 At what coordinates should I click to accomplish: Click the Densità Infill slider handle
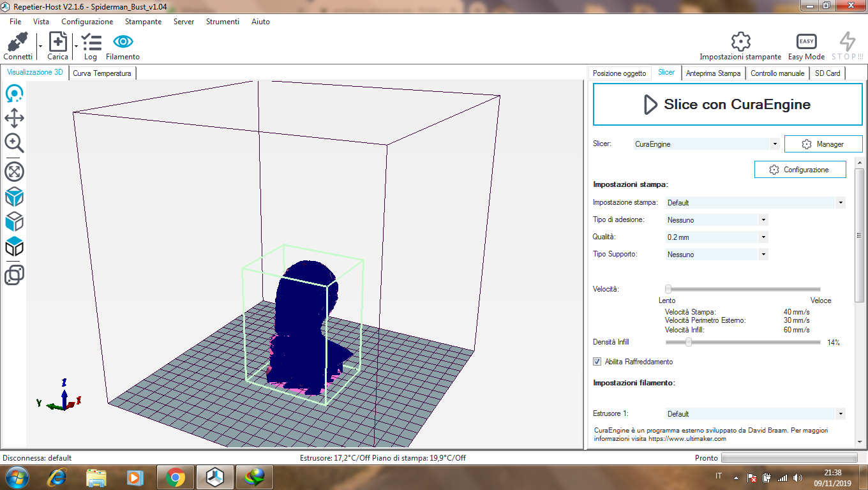[x=689, y=342]
